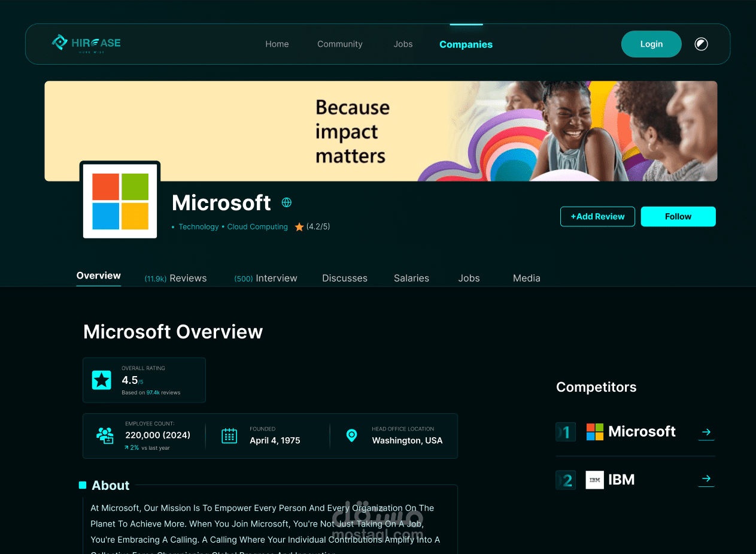Click the head office location pin icon
Screen dimensions: 756x554
click(352, 435)
